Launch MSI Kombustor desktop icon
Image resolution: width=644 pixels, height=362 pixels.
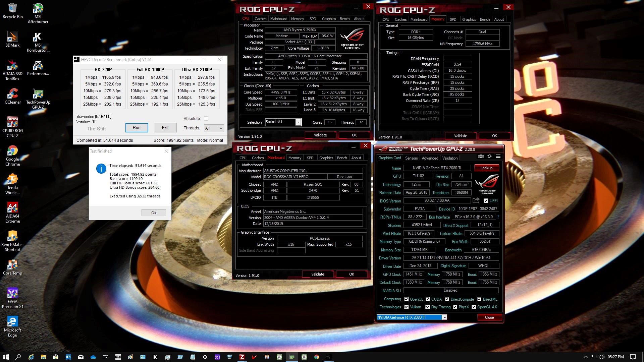click(38, 42)
